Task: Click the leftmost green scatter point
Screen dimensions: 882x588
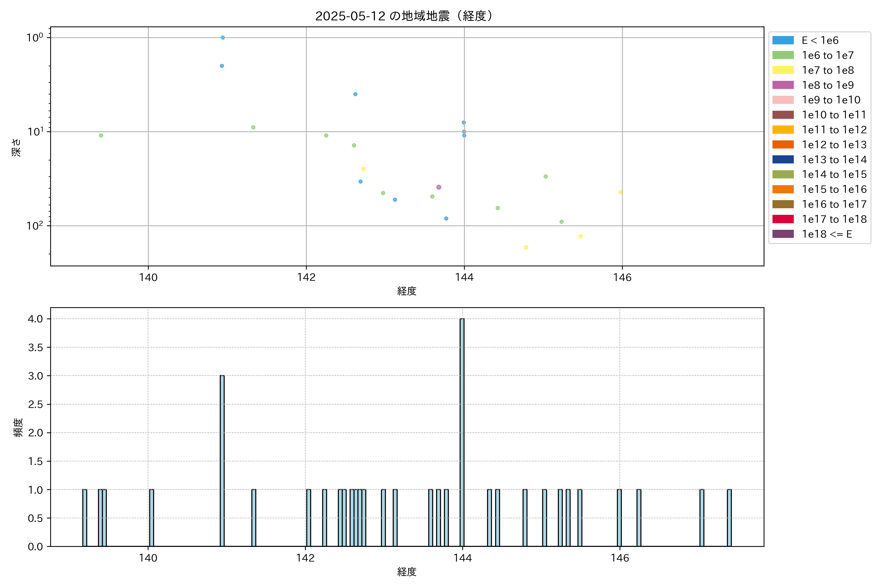Action: pos(101,135)
